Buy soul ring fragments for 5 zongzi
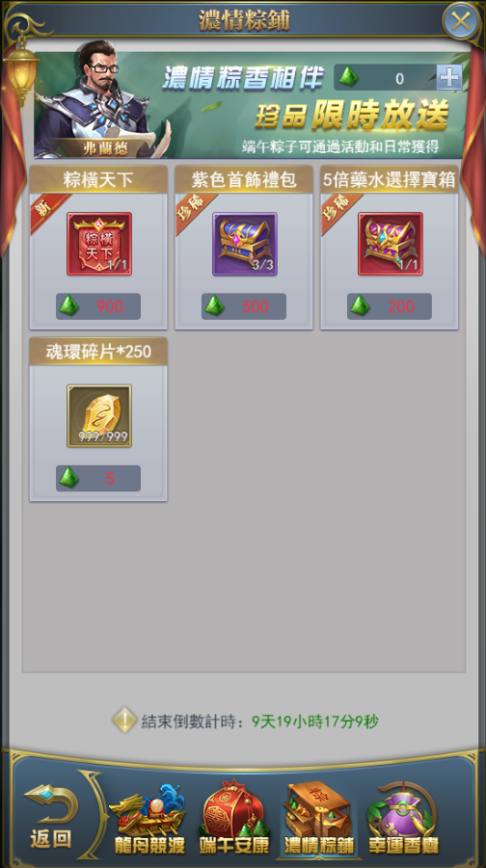Viewport: 486px width, 868px height. [x=98, y=478]
